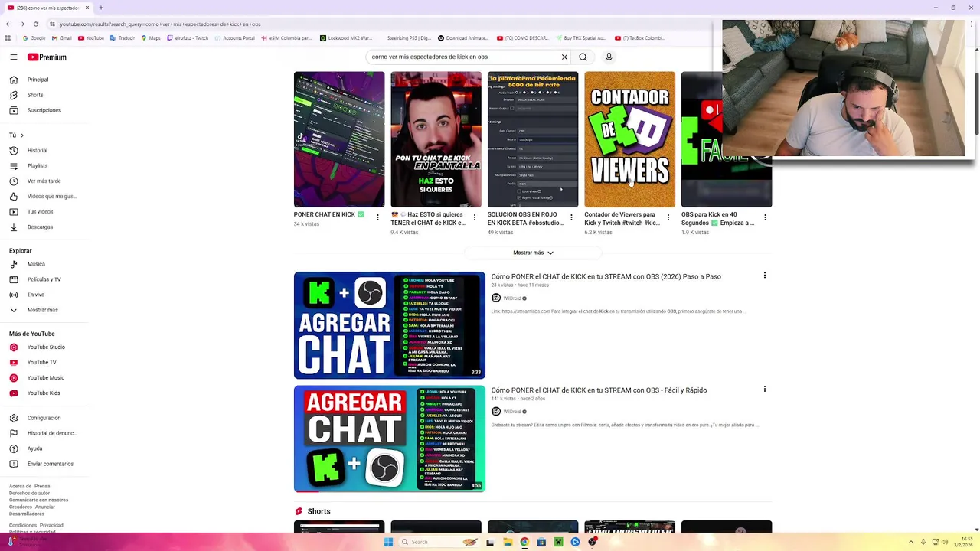Click the Desarrolladores footer link
Screen dimensions: 980x551
point(27,514)
